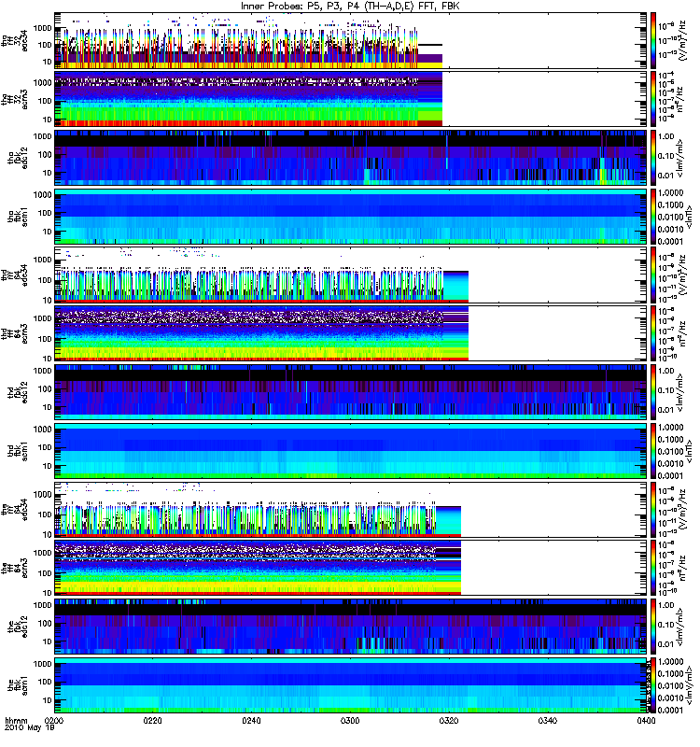700x747 pixels.
Task: Select the tha fbk scm1 spectrogram panel
Action: [351, 218]
